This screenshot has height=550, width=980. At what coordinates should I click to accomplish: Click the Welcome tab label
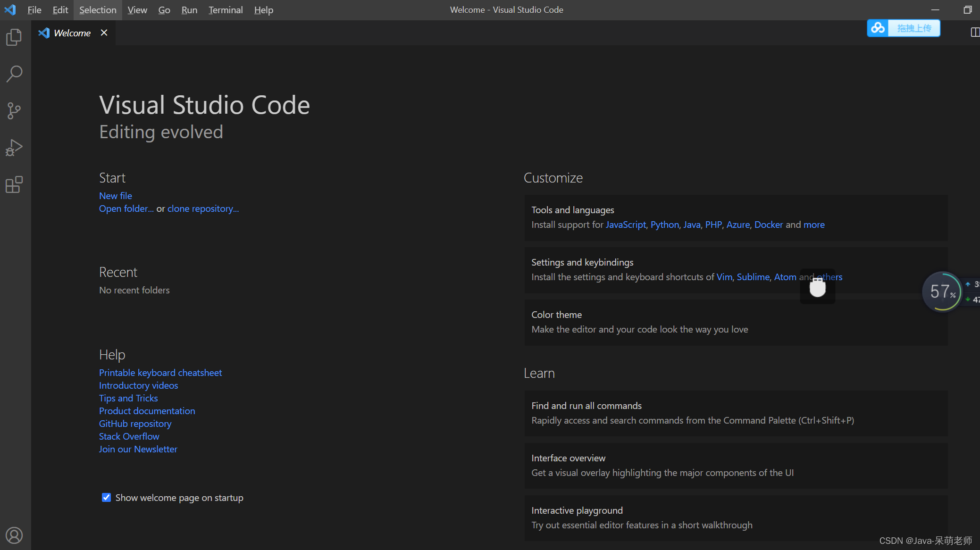click(x=71, y=33)
